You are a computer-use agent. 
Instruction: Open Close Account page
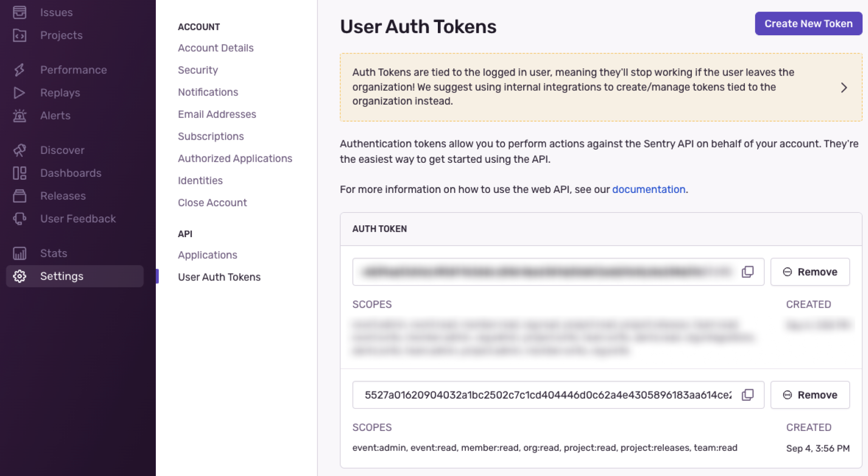point(212,203)
